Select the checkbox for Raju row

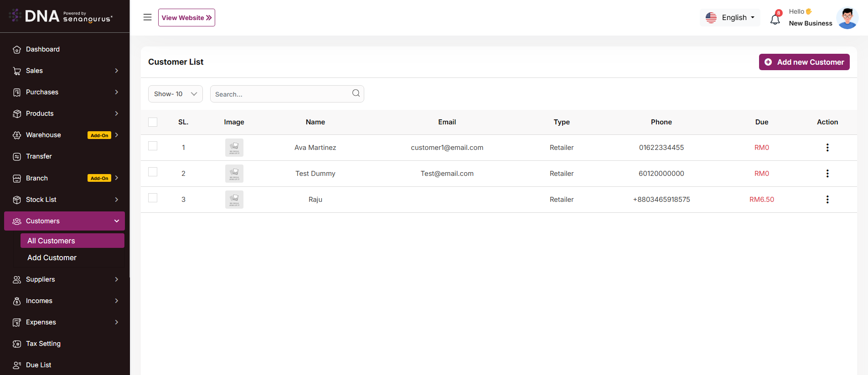pyautogui.click(x=153, y=198)
